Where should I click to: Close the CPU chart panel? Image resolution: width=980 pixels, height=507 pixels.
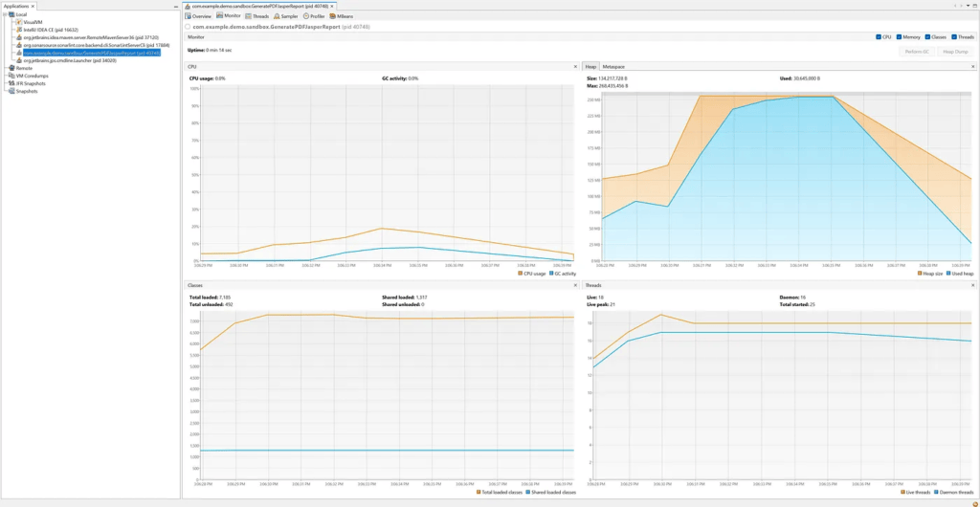[575, 66]
